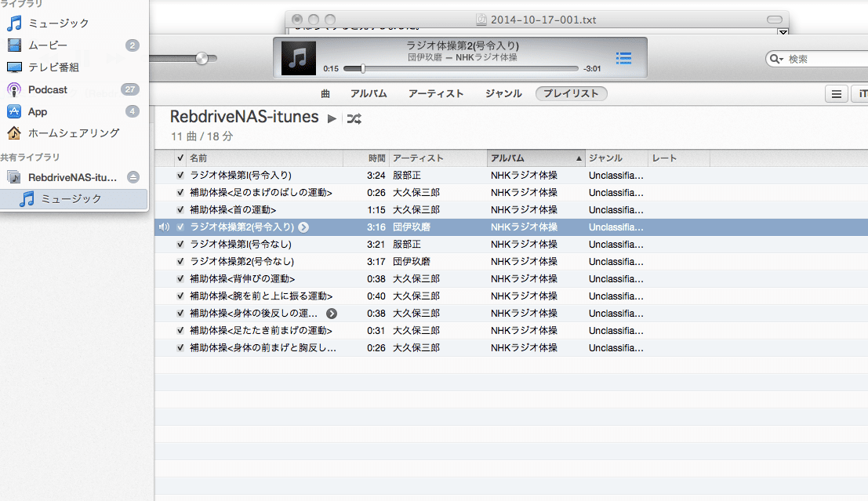Select the プレイリスト tab
868x501 pixels.
point(571,93)
